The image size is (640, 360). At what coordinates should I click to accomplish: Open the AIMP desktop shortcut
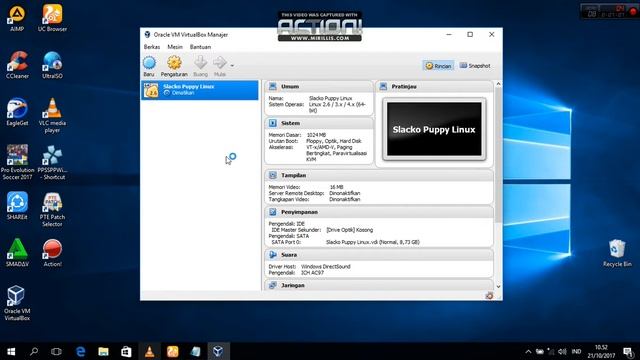pos(17,18)
